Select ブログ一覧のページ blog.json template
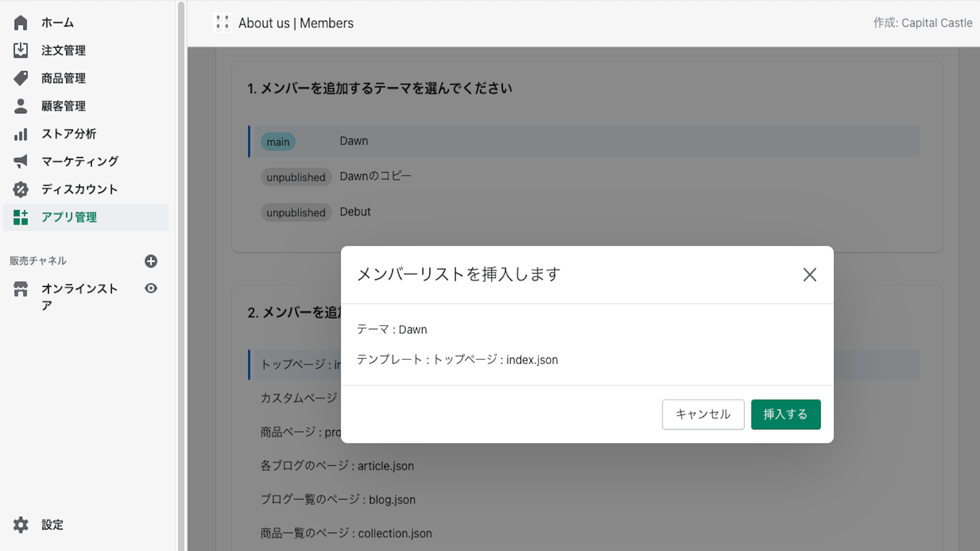This screenshot has height=551, width=980. tap(338, 500)
